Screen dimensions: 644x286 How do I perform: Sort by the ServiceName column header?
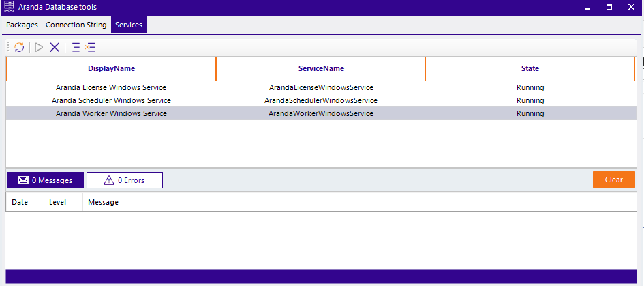point(321,68)
